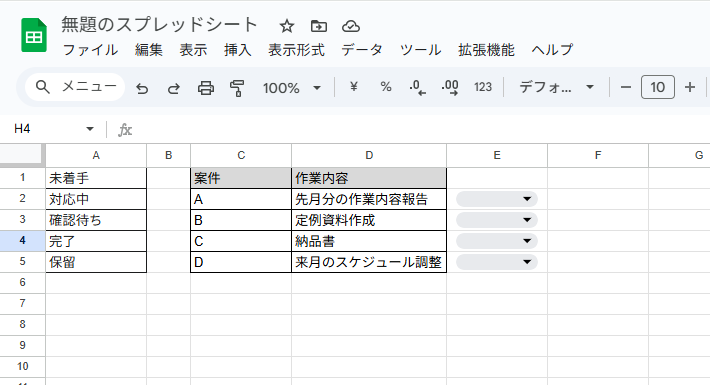Select row 7 header
The image size is (710, 385).
22,303
